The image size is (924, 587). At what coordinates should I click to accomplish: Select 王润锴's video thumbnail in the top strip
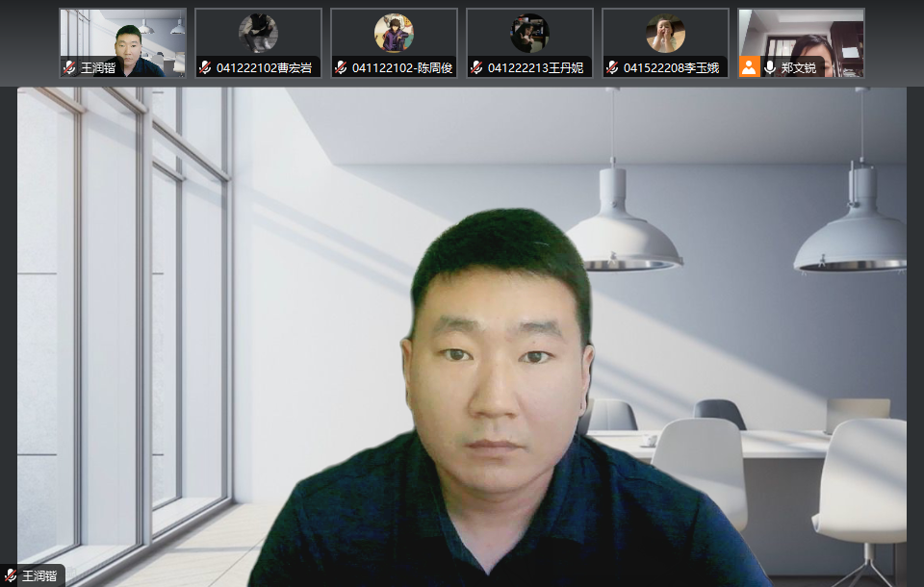(x=122, y=37)
